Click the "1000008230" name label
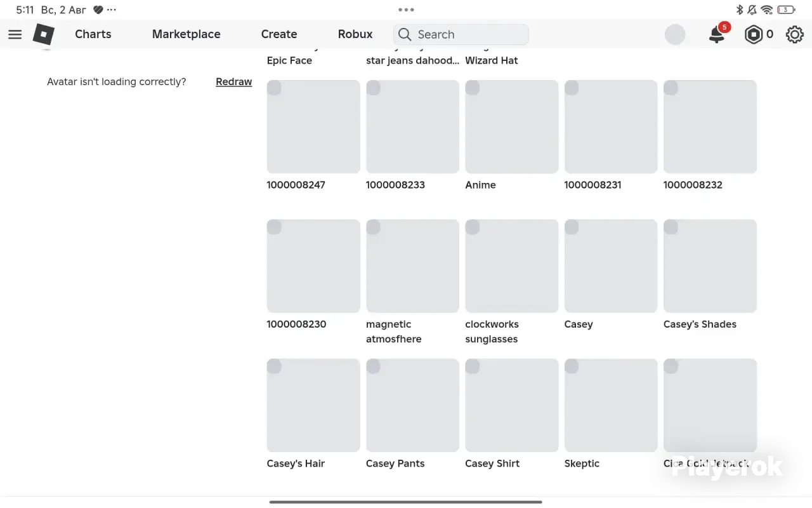The image size is (812, 508). click(296, 324)
